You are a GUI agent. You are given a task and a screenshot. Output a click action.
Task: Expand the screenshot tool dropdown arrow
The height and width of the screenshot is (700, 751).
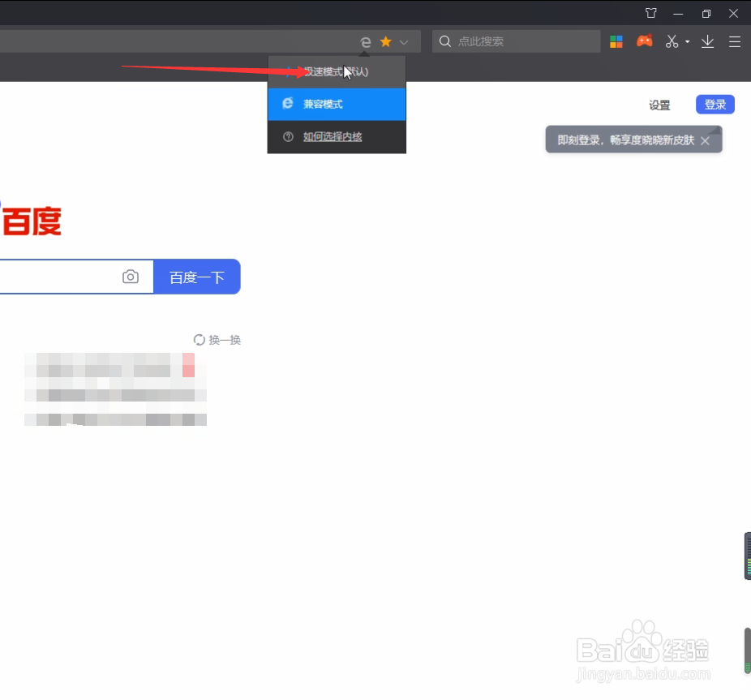[x=687, y=41]
